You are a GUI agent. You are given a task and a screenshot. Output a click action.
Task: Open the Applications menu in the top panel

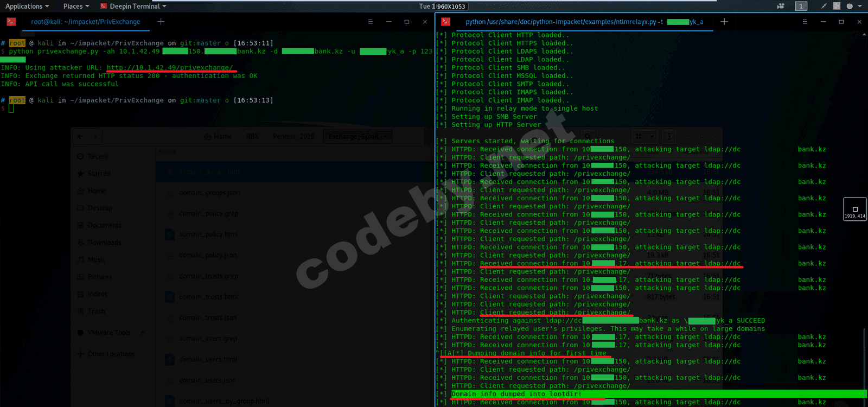[27, 7]
